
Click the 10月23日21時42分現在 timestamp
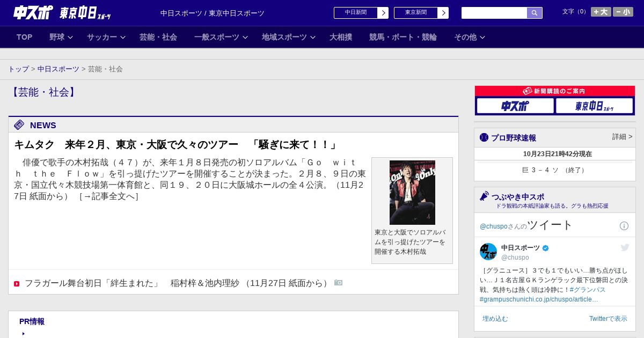point(558,154)
